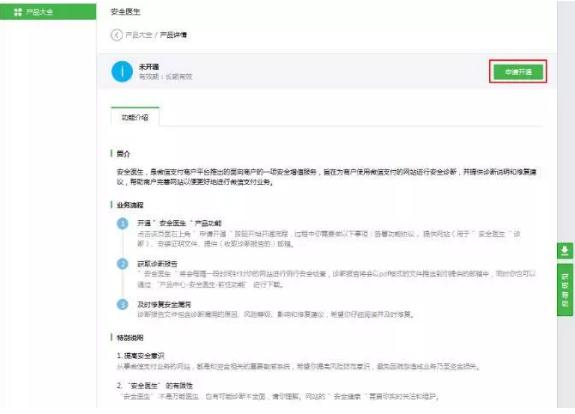The width and height of the screenshot is (575, 414).
Task: Click the 安全医生 page title
Action: 125,12
